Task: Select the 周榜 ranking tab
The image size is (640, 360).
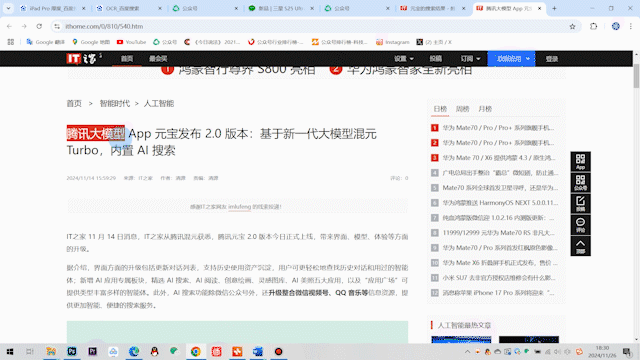Action: (462, 109)
